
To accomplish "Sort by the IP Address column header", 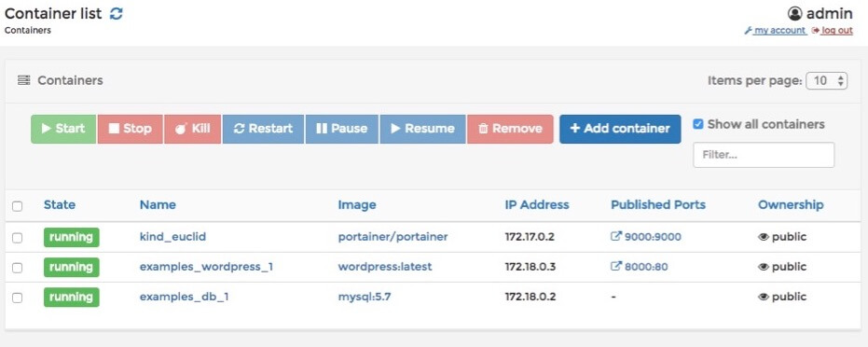I will pos(537,205).
